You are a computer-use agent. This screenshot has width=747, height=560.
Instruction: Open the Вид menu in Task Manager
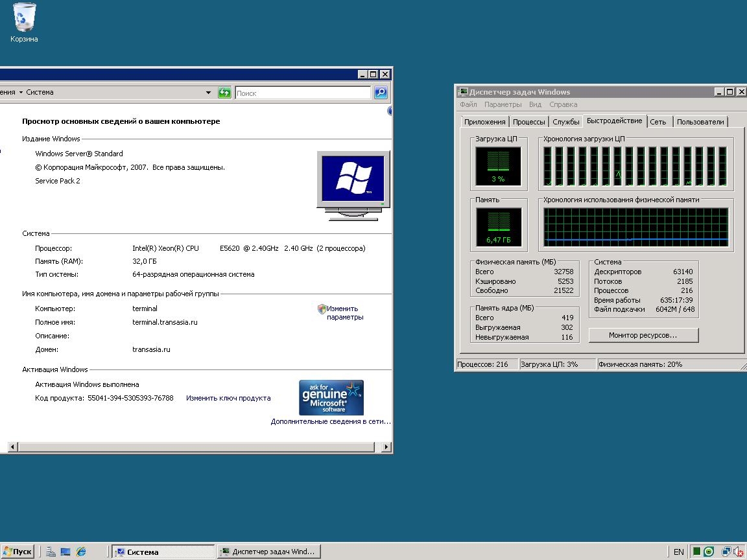[535, 104]
